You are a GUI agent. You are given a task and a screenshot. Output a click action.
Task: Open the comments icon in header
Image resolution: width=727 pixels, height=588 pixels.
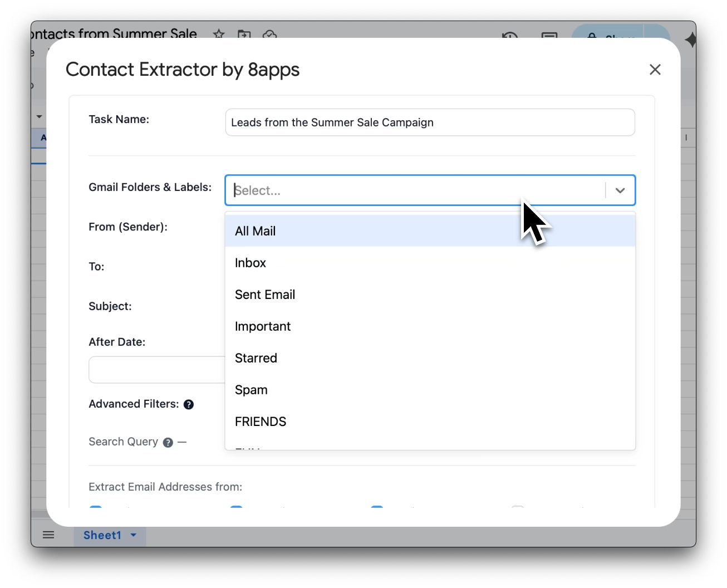coord(549,36)
